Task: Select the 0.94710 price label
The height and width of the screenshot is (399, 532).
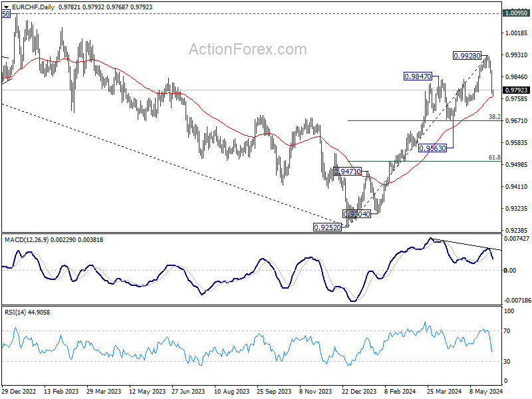Action: [x=348, y=172]
